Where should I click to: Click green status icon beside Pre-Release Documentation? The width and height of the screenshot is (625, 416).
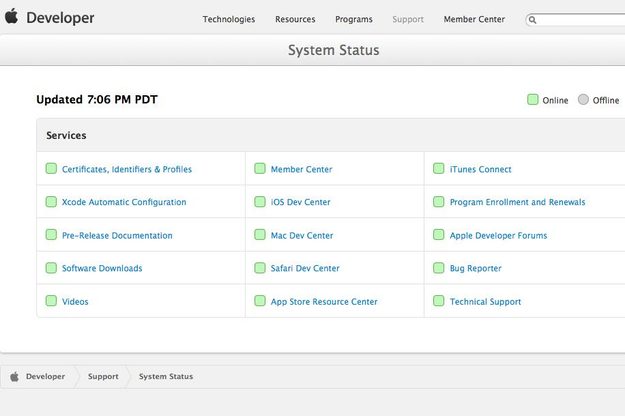coord(51,235)
